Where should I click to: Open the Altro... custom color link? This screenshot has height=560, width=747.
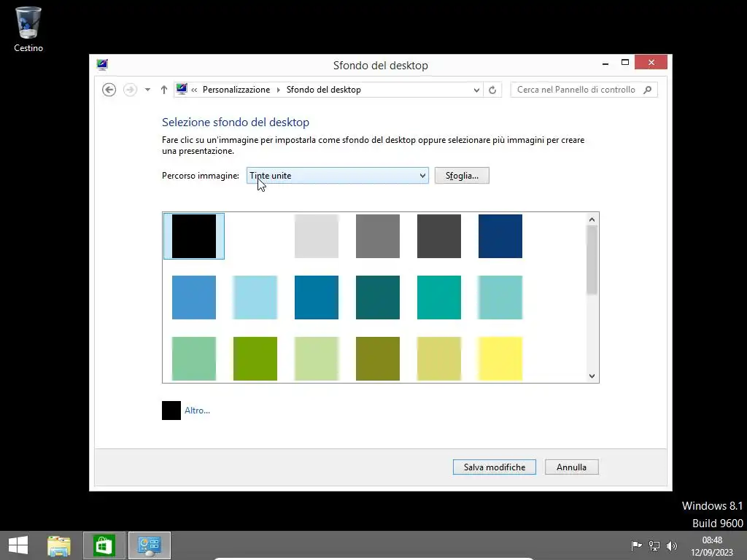(x=197, y=411)
